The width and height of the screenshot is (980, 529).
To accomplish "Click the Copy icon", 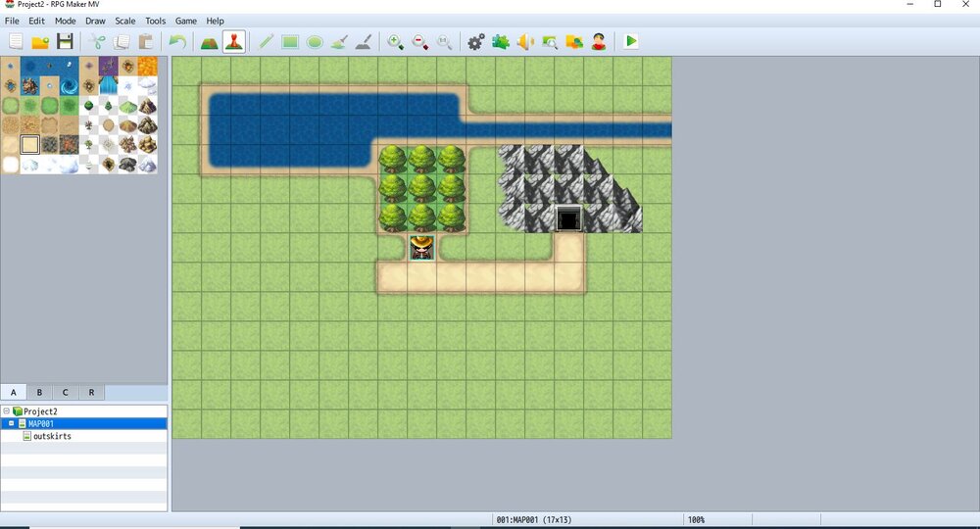I will 122,42.
